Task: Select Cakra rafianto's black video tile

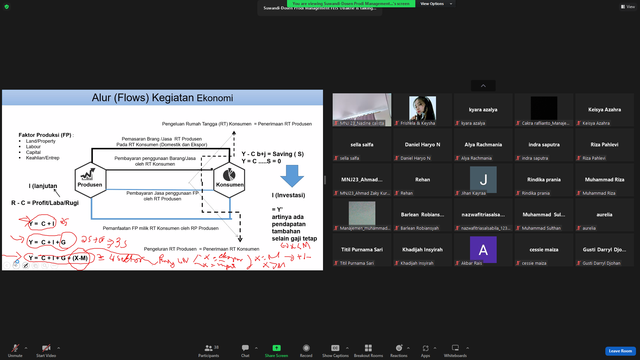Action: 544,109
